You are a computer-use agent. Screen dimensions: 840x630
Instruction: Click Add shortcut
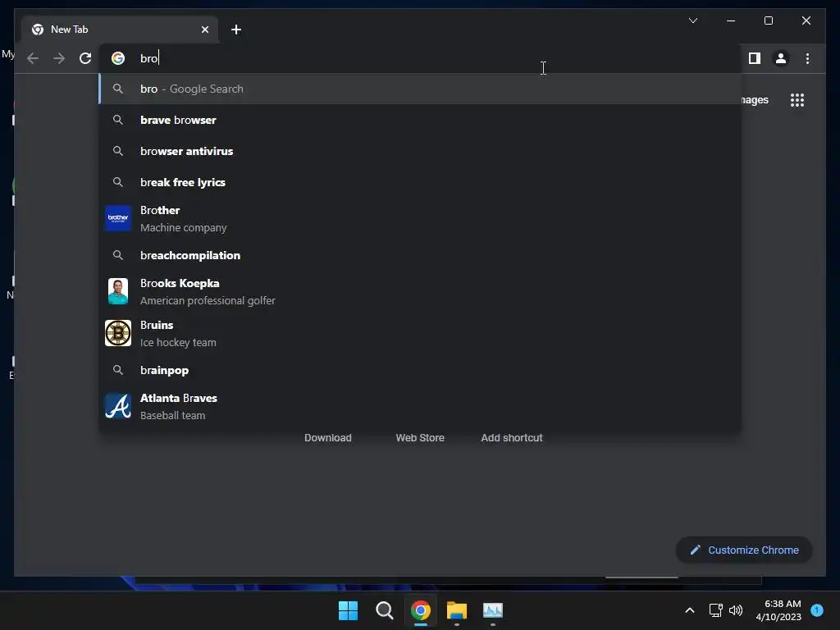pos(512,438)
